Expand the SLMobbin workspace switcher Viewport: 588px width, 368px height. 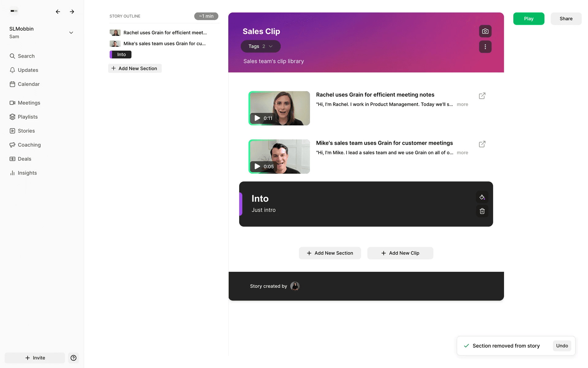pos(71,33)
